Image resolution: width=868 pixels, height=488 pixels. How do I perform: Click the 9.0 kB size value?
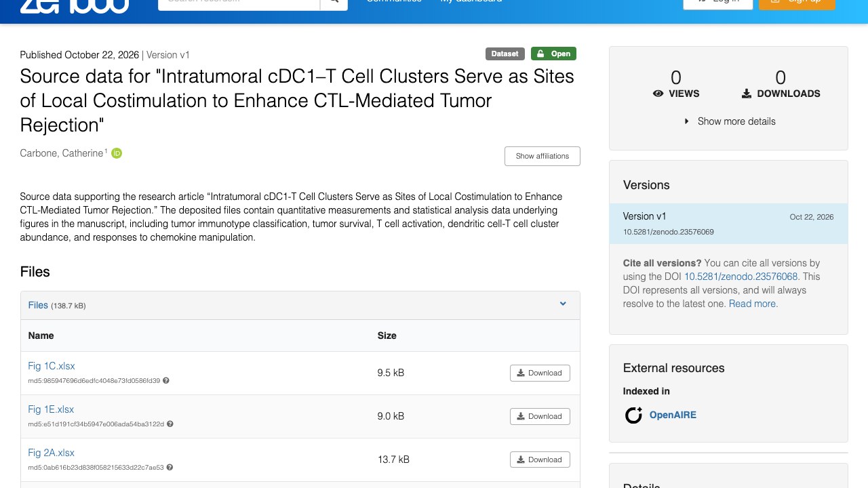[x=391, y=416]
